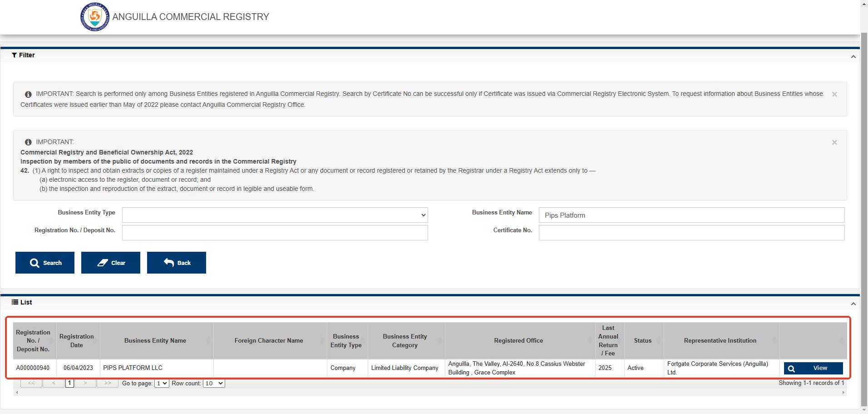Dismiss the search notice about certificates
Viewport: 868px width, 414px height.
834,95
